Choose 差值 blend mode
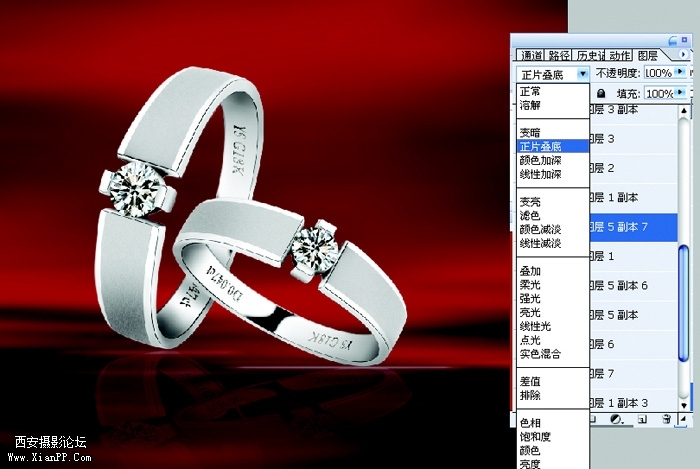The width and height of the screenshot is (700, 469). pos(553,382)
